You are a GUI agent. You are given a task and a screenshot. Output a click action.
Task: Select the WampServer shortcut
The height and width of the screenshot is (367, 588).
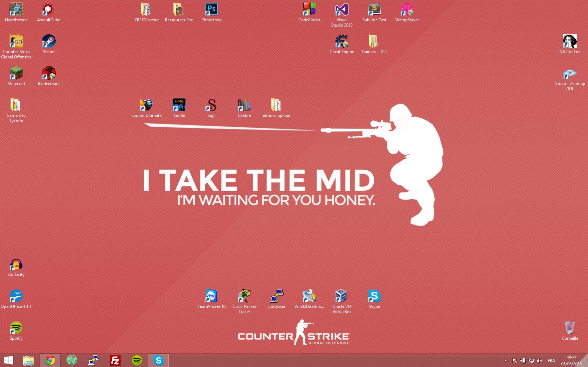407,13
